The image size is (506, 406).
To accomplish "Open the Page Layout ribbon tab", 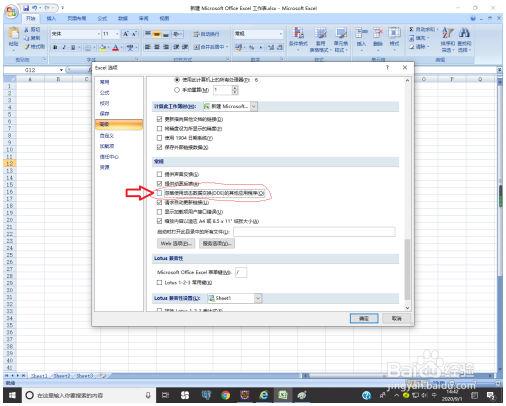I will click(x=76, y=19).
